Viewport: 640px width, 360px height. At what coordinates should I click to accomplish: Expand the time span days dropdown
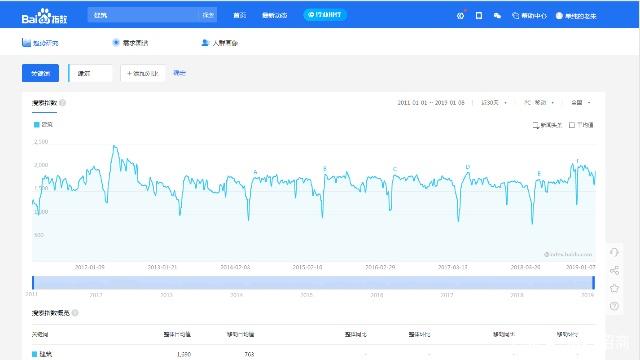(493, 102)
